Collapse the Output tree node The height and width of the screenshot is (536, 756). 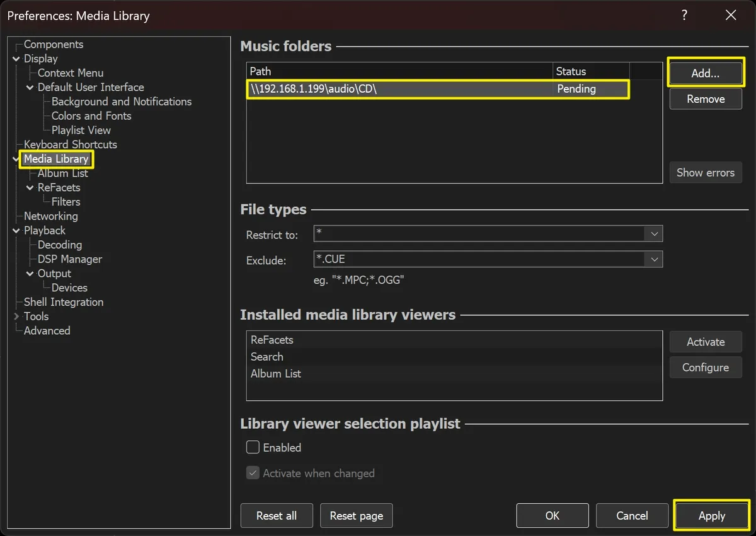pyautogui.click(x=30, y=274)
